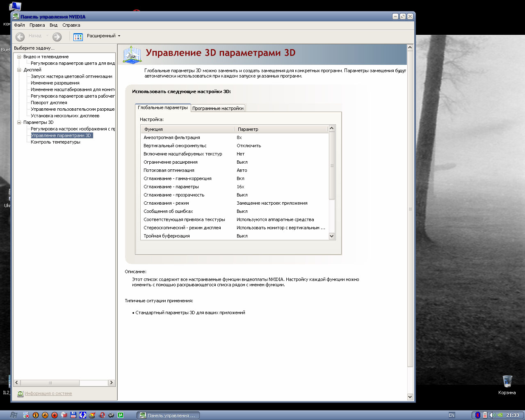Select Запуск мастера цветовой оптимизации task

tap(71, 76)
